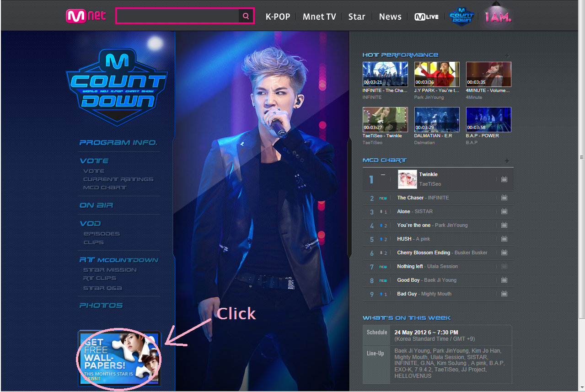Click TV icon for Twinkle row
The height and width of the screenshot is (392, 585).
(504, 179)
